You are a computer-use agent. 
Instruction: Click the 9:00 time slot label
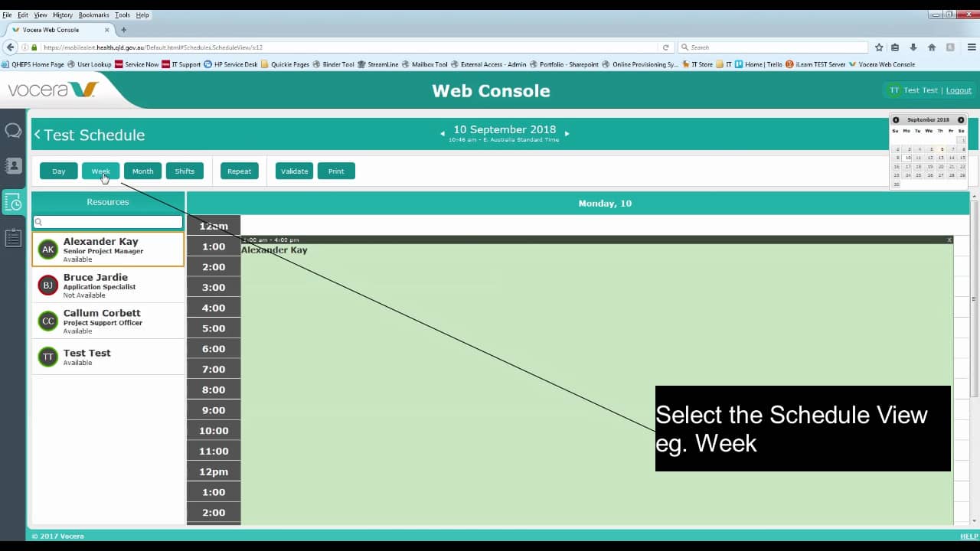214,410
